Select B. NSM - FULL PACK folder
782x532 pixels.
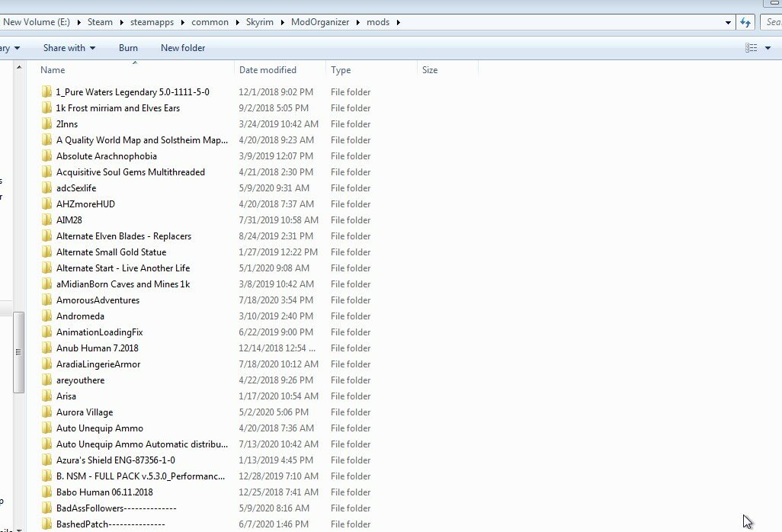[x=140, y=476]
